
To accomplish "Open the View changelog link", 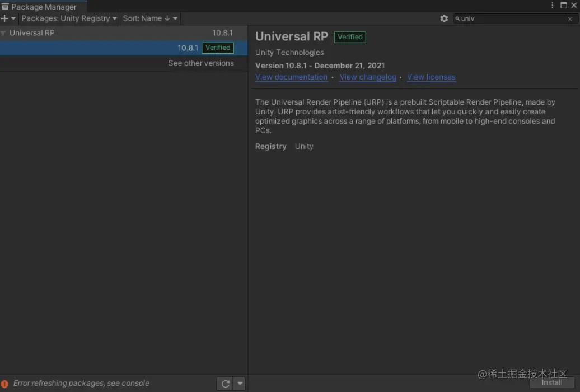I will (368, 77).
